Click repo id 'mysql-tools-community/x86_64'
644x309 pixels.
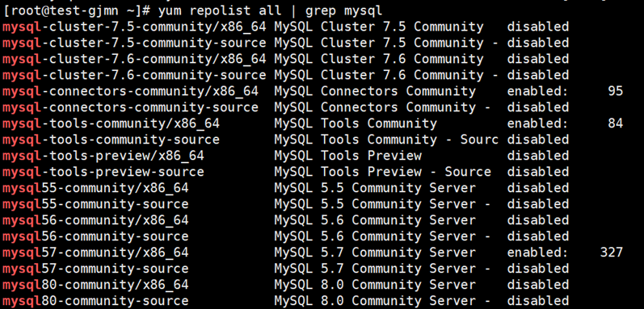[x=111, y=123]
